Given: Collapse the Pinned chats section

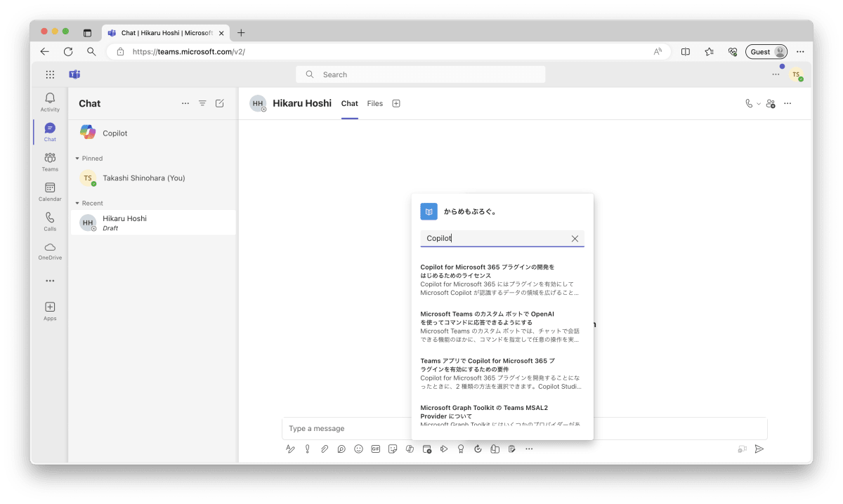Looking at the screenshot, I should pyautogui.click(x=77, y=159).
